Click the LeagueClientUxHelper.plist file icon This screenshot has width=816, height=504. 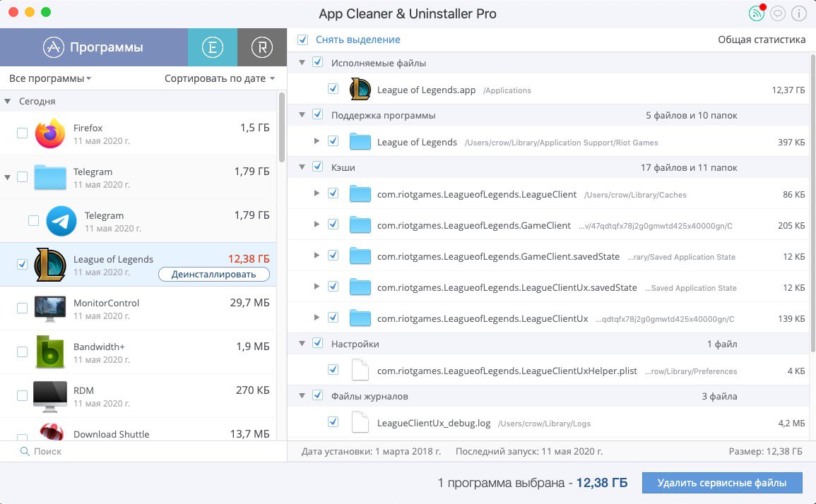point(360,371)
